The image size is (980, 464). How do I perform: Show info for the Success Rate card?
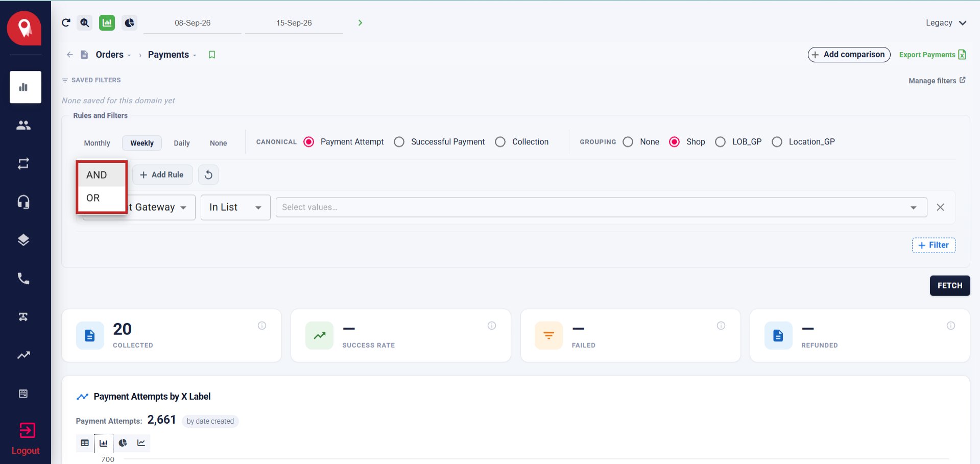point(492,326)
